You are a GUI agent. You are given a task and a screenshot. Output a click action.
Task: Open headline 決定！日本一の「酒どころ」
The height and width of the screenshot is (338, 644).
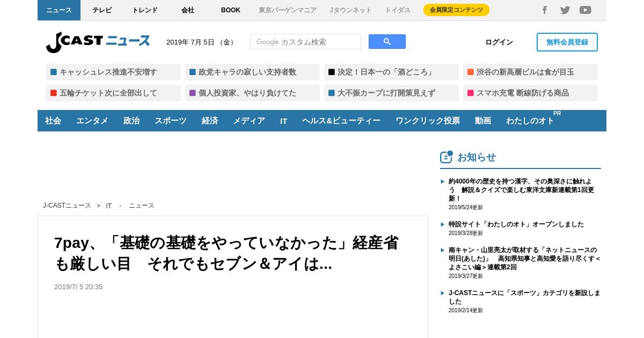[x=391, y=72]
